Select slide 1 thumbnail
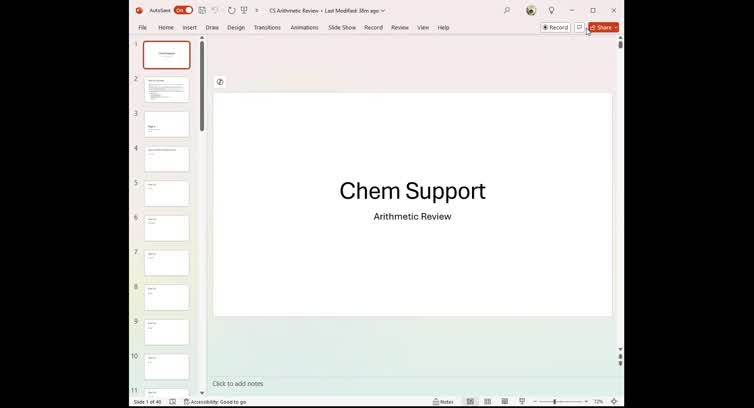The height and width of the screenshot is (408, 754). 166,55
